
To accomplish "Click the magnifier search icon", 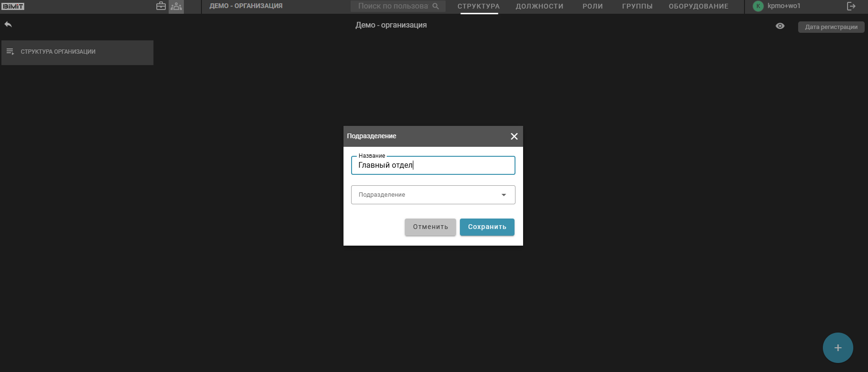I will [436, 6].
